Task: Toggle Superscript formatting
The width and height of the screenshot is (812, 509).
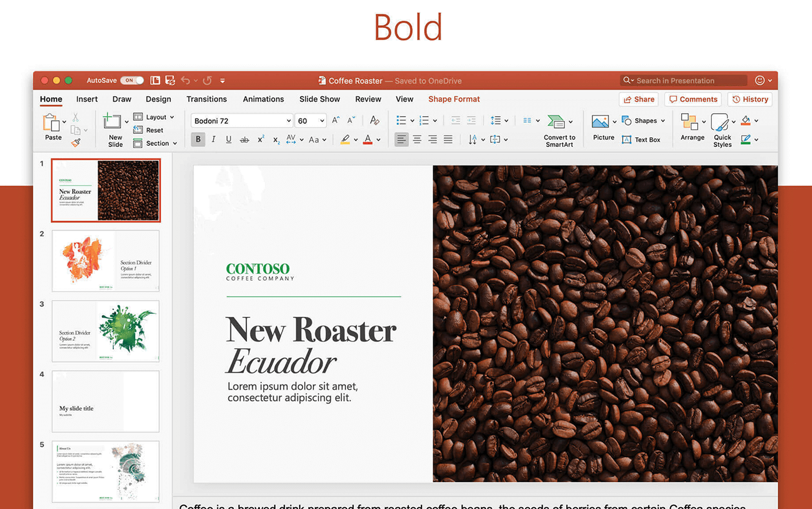Action: coord(260,139)
